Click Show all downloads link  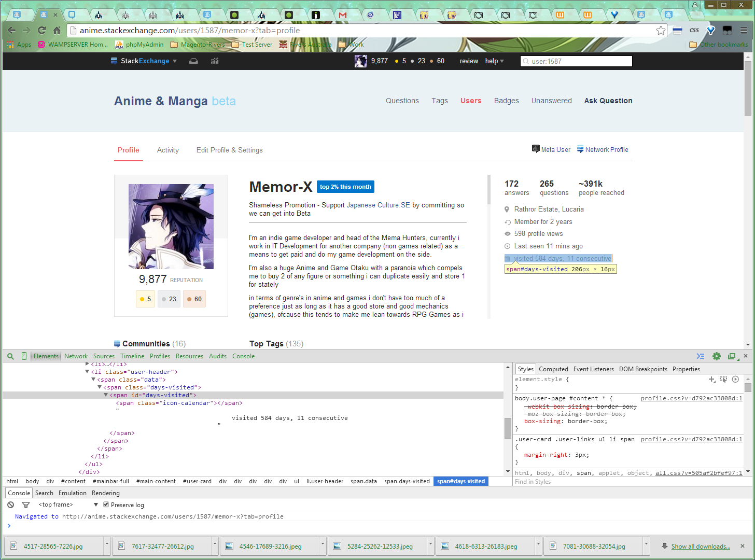point(701,547)
